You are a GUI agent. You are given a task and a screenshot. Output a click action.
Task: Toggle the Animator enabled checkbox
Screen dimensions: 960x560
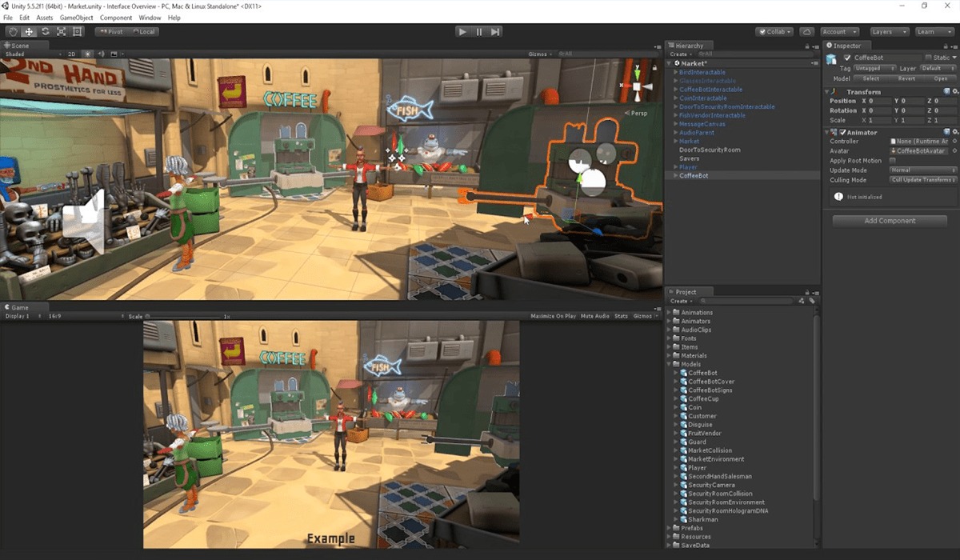(x=842, y=132)
